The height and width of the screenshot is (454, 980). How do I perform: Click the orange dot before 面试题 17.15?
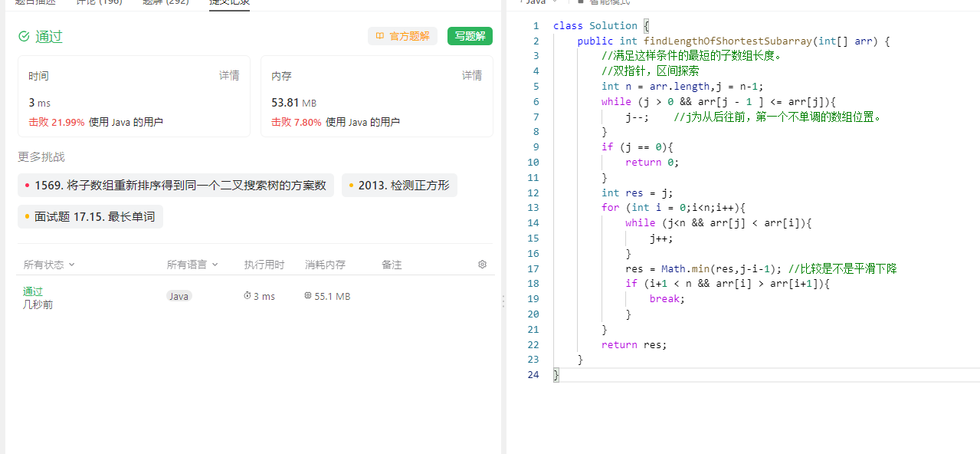28,217
